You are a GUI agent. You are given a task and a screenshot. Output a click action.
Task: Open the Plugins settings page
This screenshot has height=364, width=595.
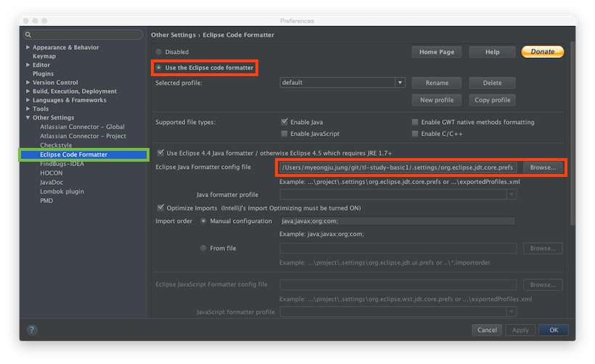[x=43, y=73]
